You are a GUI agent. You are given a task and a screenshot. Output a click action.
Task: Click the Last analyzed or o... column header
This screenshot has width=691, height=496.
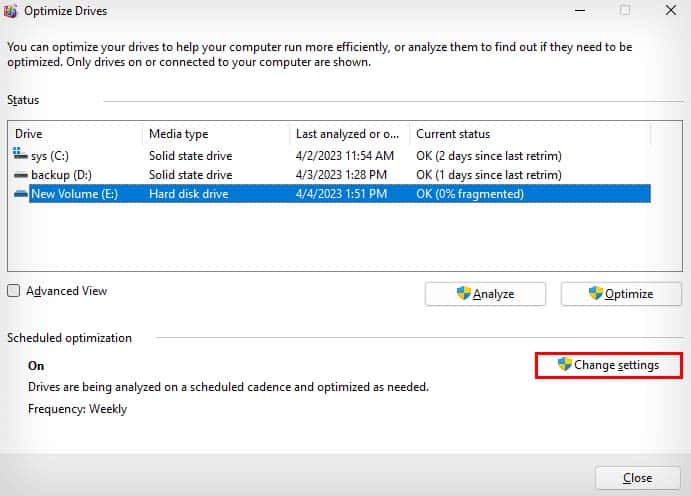[x=347, y=134]
